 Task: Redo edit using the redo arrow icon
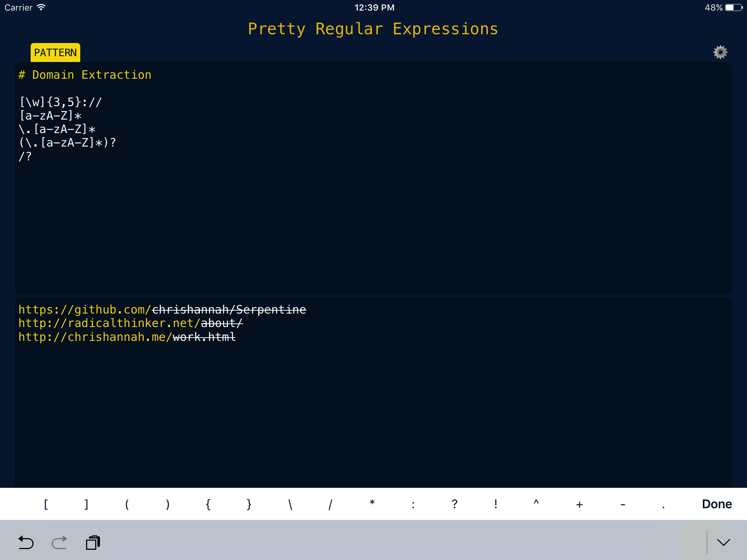coord(59,543)
